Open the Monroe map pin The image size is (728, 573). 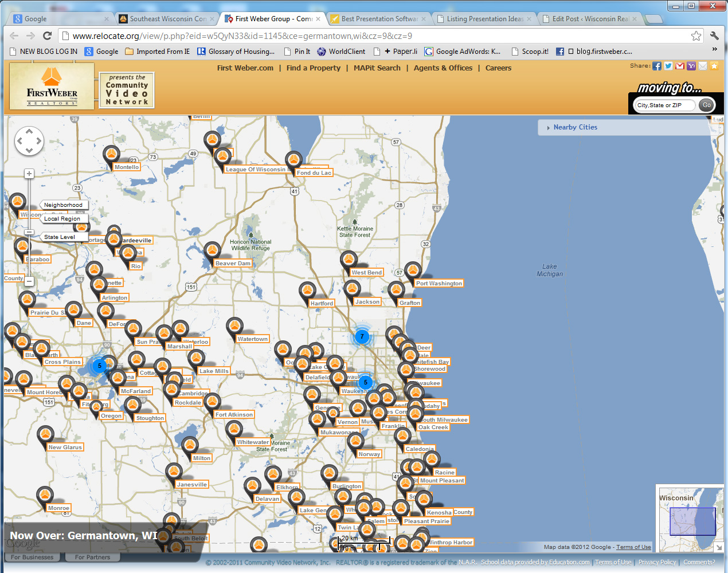click(x=45, y=496)
